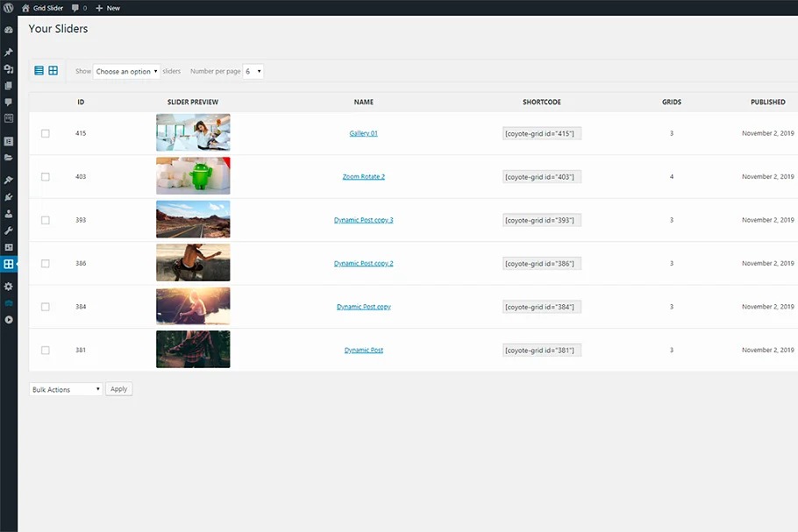Open the 'Choose an option' dropdown
The height and width of the screenshot is (532, 798).
pyautogui.click(x=126, y=71)
